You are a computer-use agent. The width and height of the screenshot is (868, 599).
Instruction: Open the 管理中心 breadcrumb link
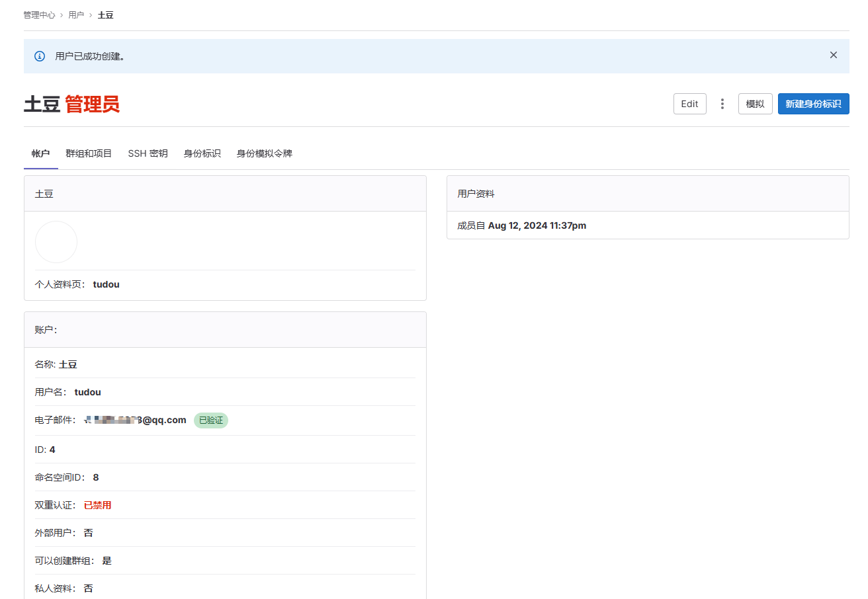tap(39, 15)
